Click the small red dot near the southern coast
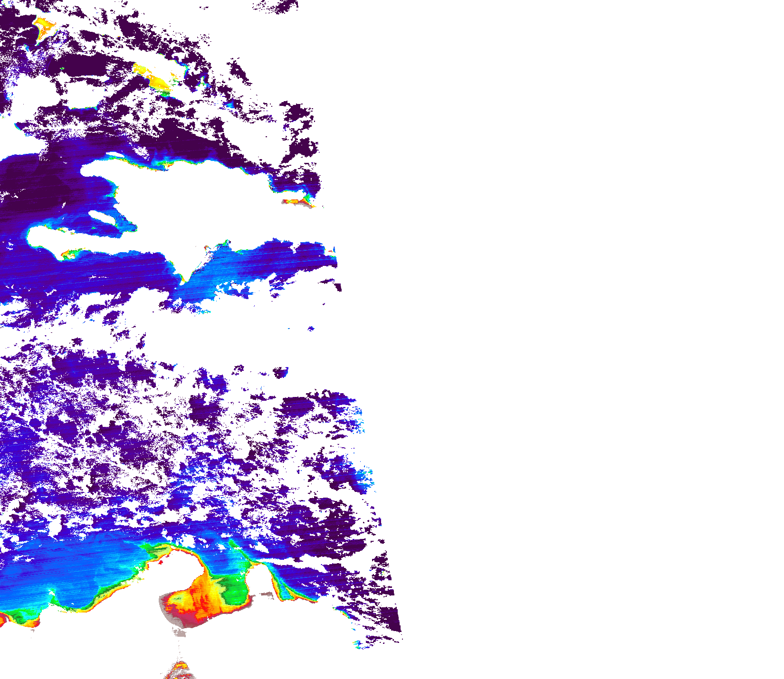784x679 pixels. pos(160,562)
